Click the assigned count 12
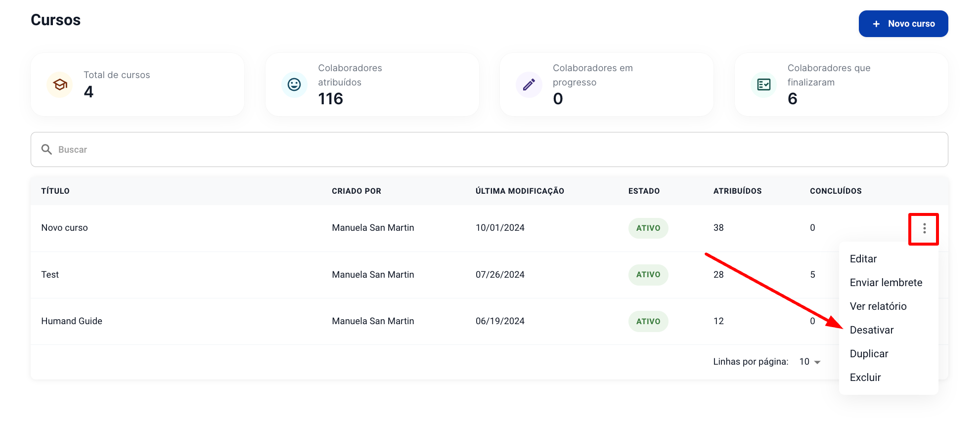 pyautogui.click(x=718, y=321)
